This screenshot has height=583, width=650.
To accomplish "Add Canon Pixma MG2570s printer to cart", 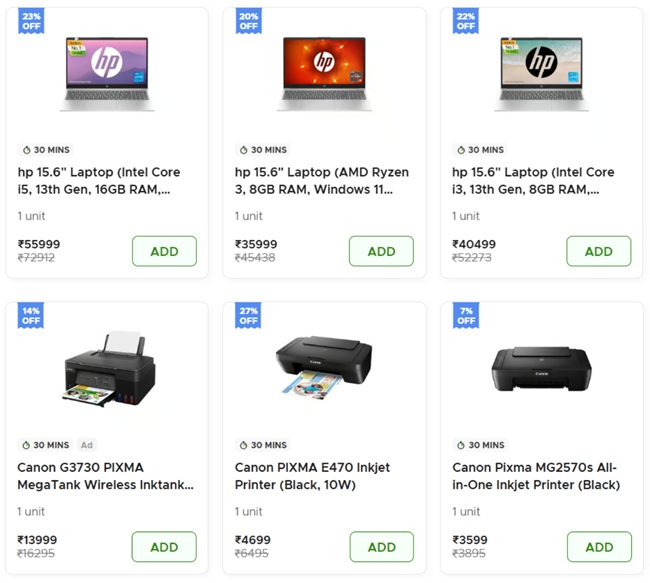I will point(598,547).
